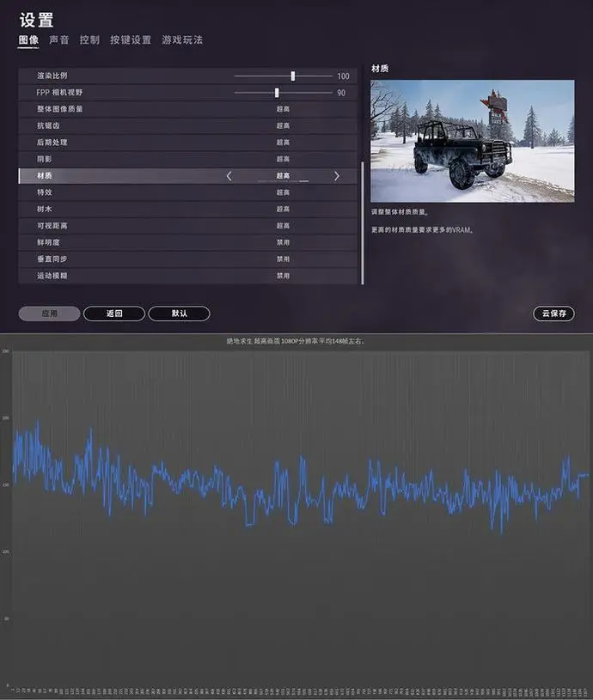
Task: Select the 游戏玩法 tab
Action: click(x=182, y=40)
